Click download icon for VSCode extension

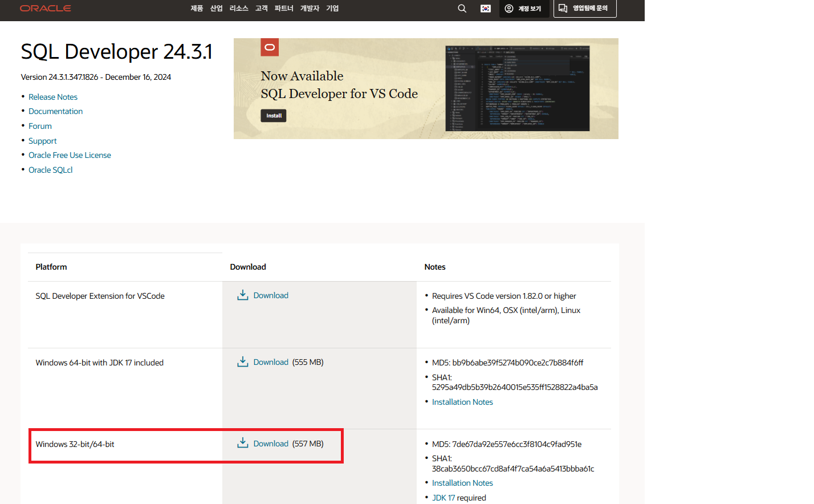tap(243, 295)
